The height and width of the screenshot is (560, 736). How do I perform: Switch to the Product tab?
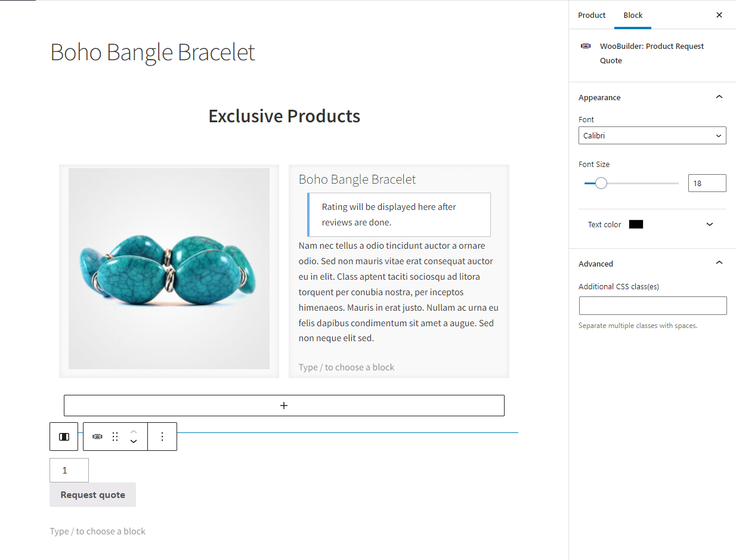tap(592, 15)
